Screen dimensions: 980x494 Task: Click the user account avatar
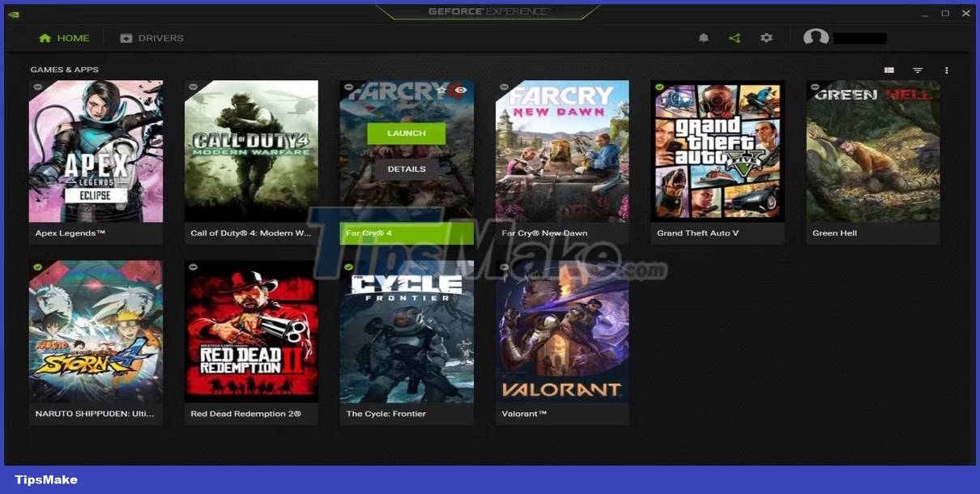(817, 37)
